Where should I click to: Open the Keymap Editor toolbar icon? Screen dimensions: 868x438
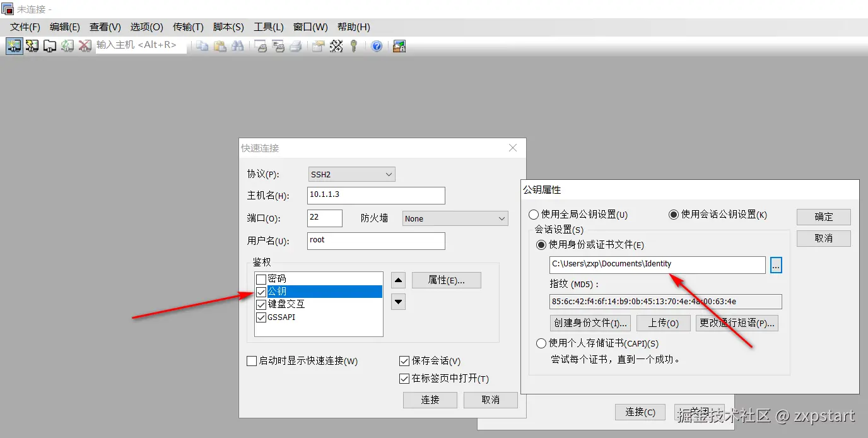point(336,46)
